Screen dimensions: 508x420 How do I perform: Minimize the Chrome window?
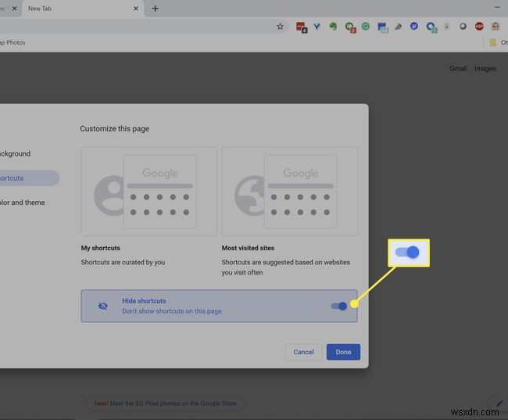pos(497,8)
